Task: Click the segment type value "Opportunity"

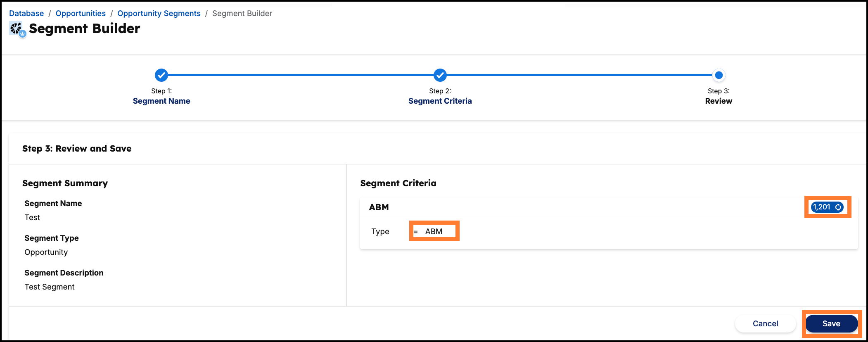Action: tap(46, 252)
